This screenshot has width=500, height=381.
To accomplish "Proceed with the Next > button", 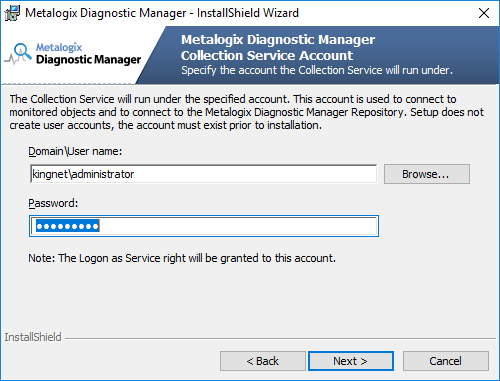I will coord(351,361).
